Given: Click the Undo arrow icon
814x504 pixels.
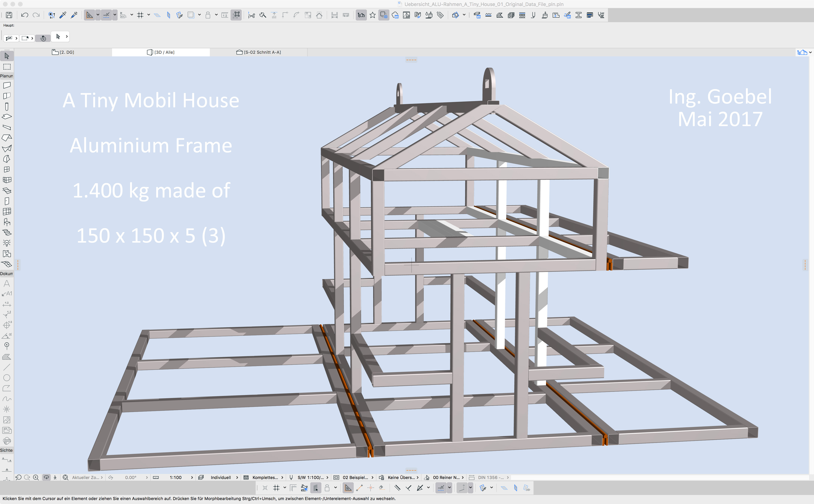Looking at the screenshot, I should pos(24,15).
